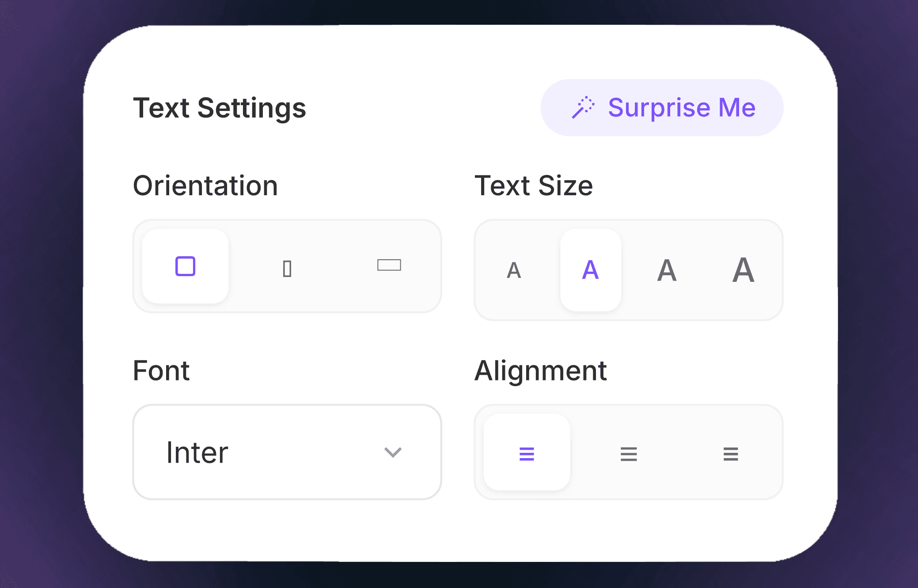Select the smallest text size A
The image size is (918, 588).
pyautogui.click(x=514, y=270)
